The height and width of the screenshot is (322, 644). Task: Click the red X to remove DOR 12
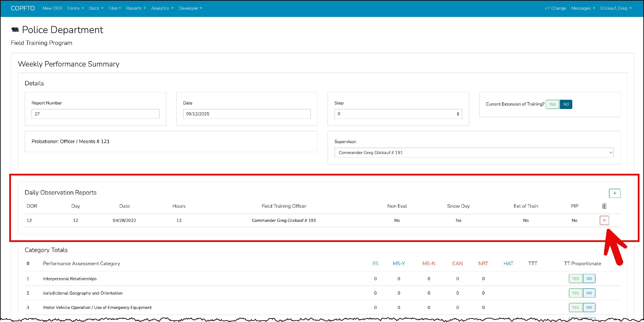coord(604,220)
